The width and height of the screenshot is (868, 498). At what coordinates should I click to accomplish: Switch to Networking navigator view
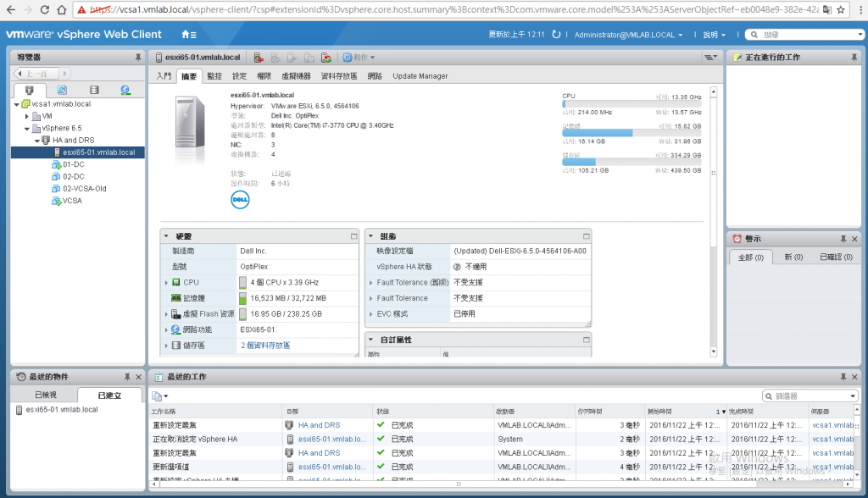tap(125, 90)
